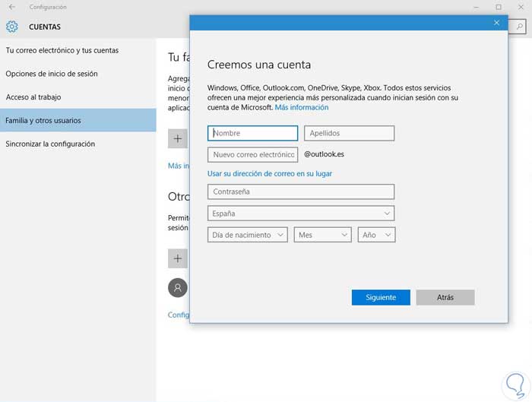The width and height of the screenshot is (532, 402).
Task: Open the Año dropdown
Action: [377, 235]
